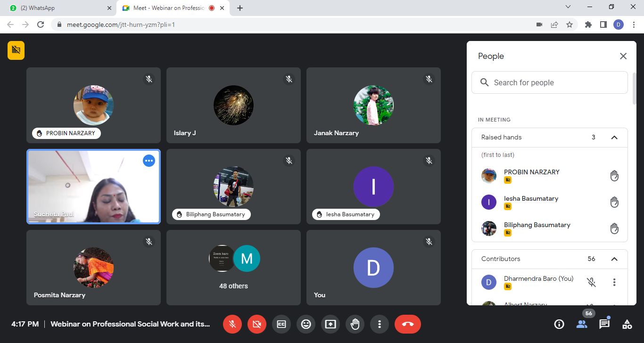Reload the page
644x343 pixels.
tap(41, 24)
